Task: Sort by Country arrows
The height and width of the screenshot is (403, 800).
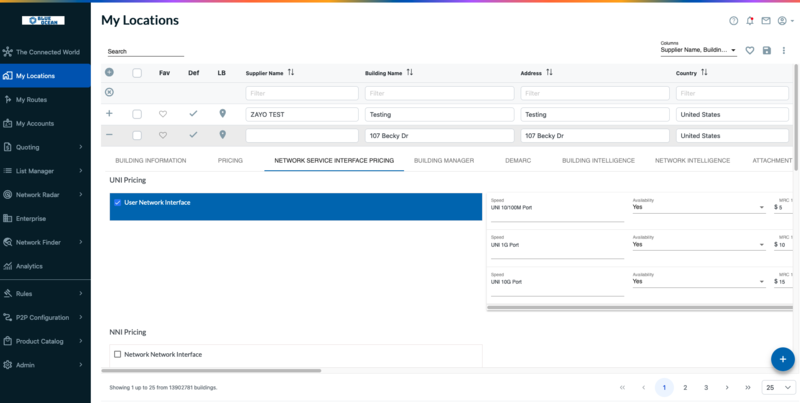Action: (x=704, y=72)
